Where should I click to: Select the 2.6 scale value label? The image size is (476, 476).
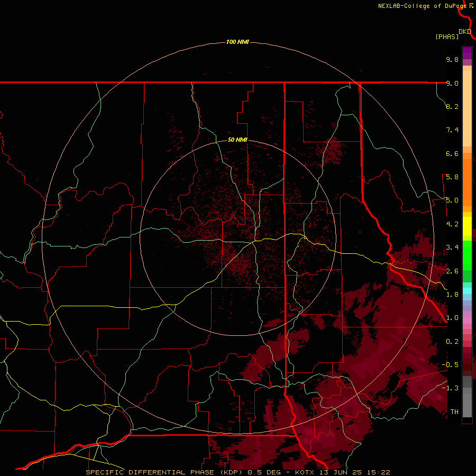pyautogui.click(x=452, y=271)
